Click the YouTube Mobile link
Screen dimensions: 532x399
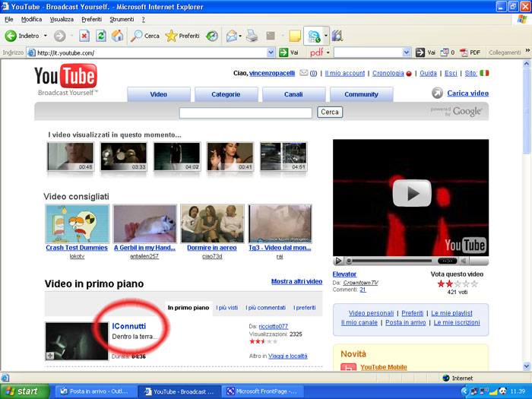(384, 367)
